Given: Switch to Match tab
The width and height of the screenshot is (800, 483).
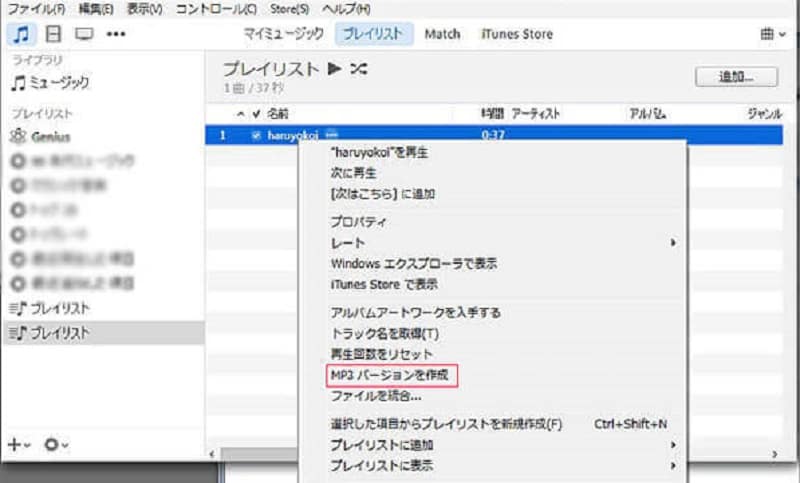Looking at the screenshot, I should [x=442, y=34].
